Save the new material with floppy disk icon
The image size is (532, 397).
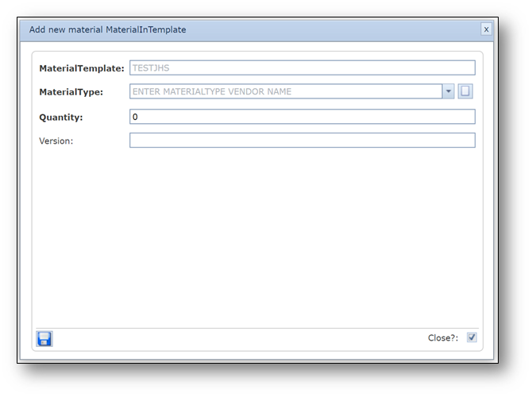[44, 338]
